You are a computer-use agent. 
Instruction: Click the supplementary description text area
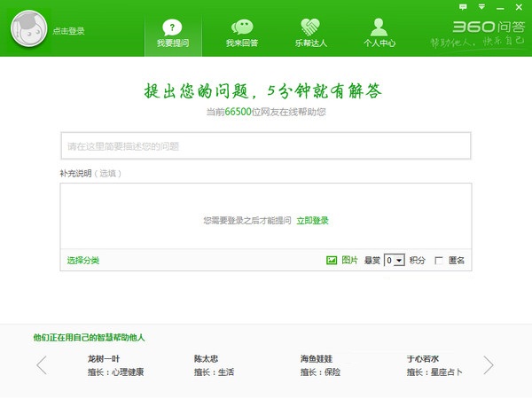click(266, 215)
